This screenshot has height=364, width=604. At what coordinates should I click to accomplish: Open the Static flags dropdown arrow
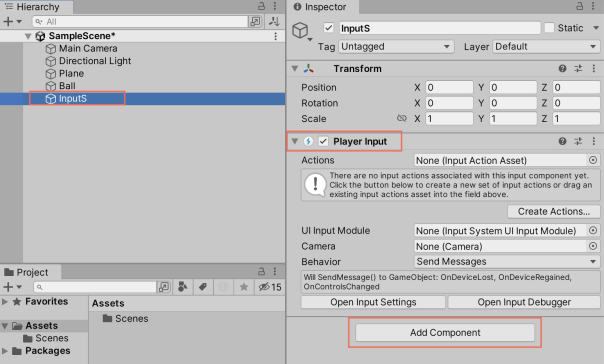coord(596,28)
